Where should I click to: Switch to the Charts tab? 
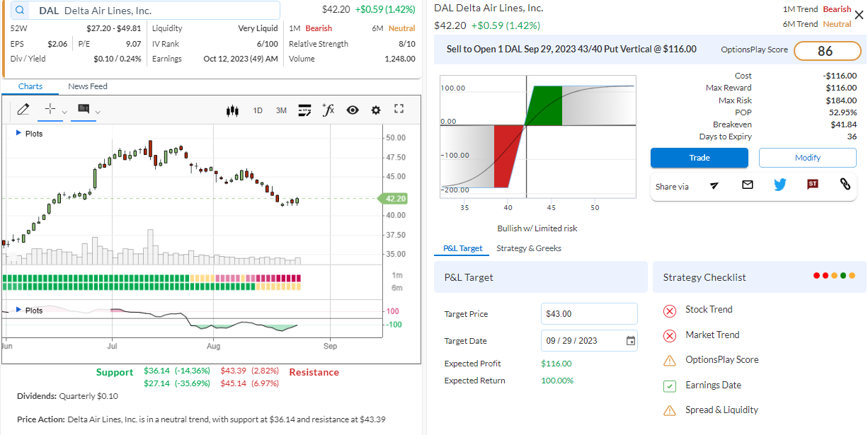coord(30,86)
